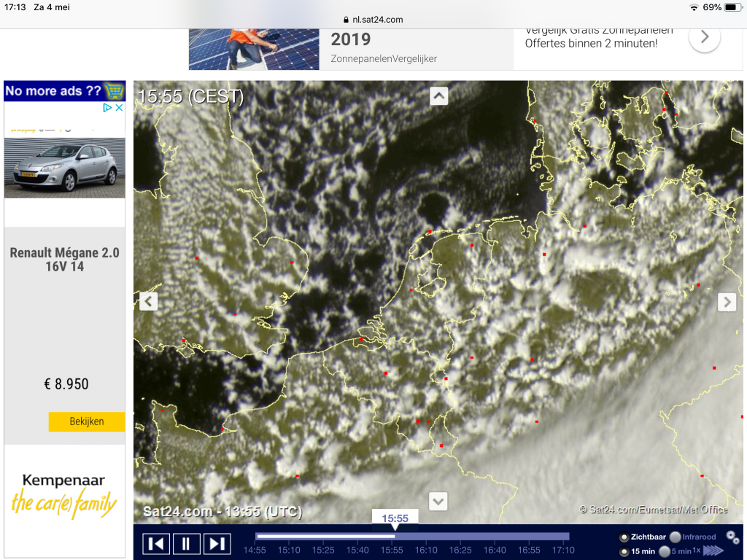Close the Renault ad with X
Screen dimensions: 747x560
click(119, 108)
